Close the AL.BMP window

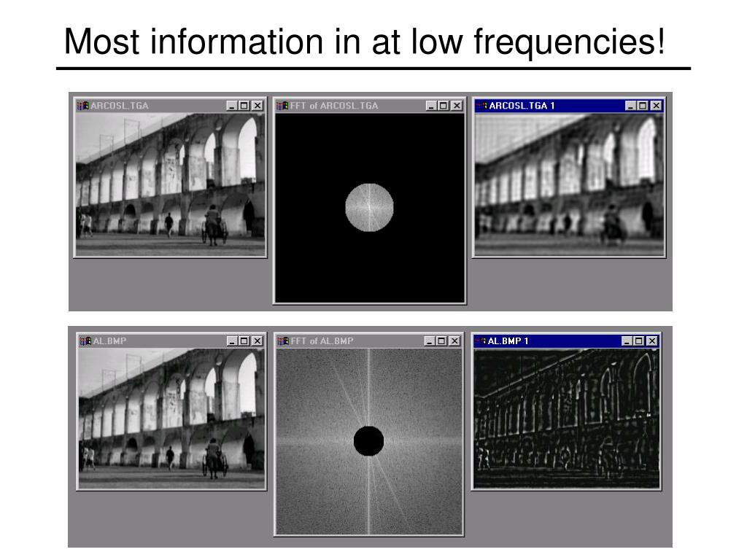coord(258,341)
